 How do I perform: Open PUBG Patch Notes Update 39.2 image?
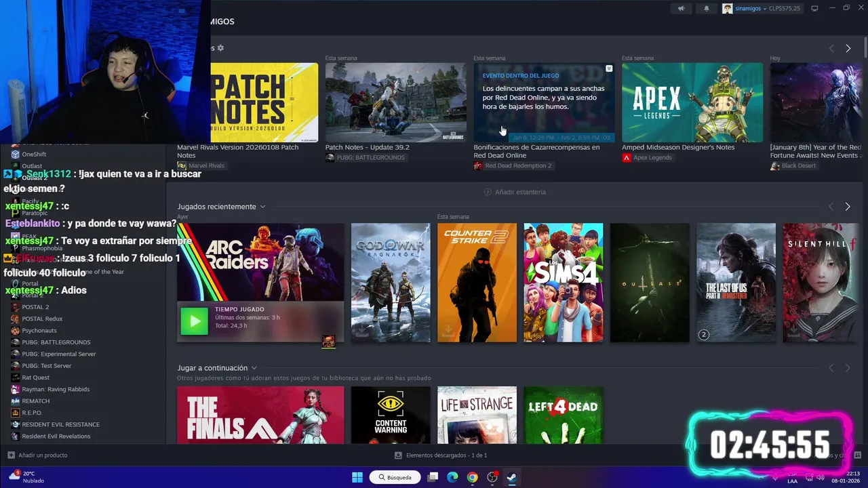tap(396, 102)
